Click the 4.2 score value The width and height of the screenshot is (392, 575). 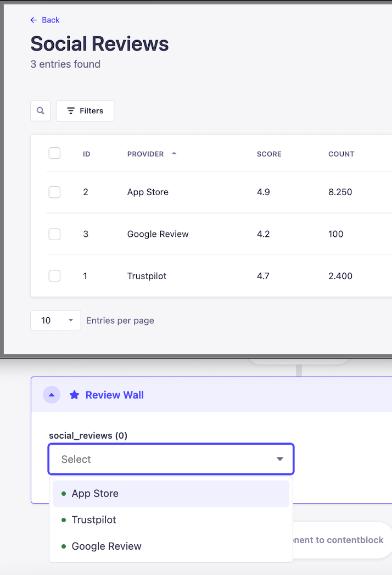point(264,234)
